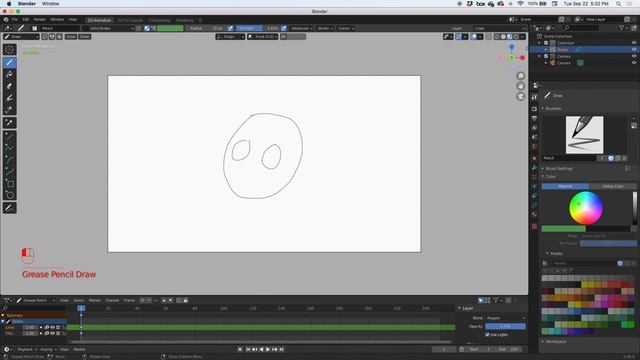This screenshot has height=360, width=640.
Task: Select the Fill tool
Action: pos(10,74)
